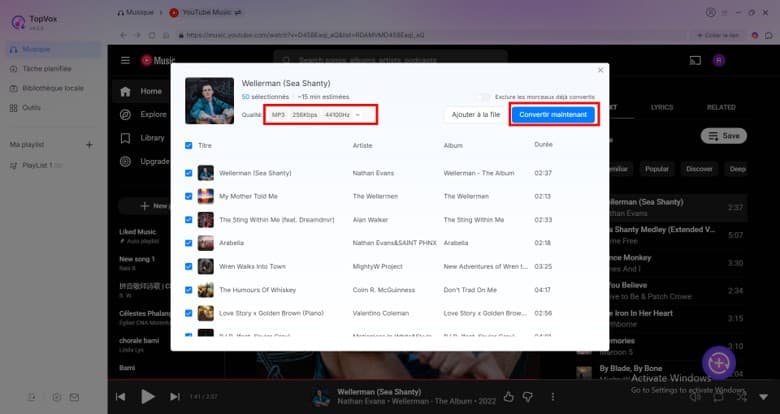Close the conversion dialog with the X
The image size is (780, 414).
click(x=600, y=70)
